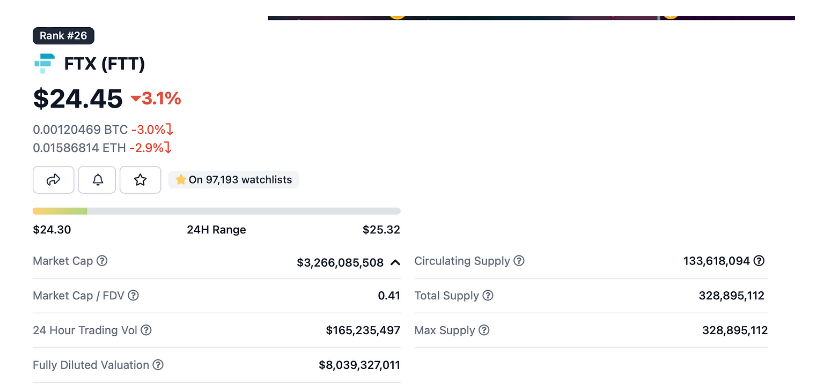Click the 0.41 Market Cap / FDV value
834x390 pixels.
tap(389, 295)
